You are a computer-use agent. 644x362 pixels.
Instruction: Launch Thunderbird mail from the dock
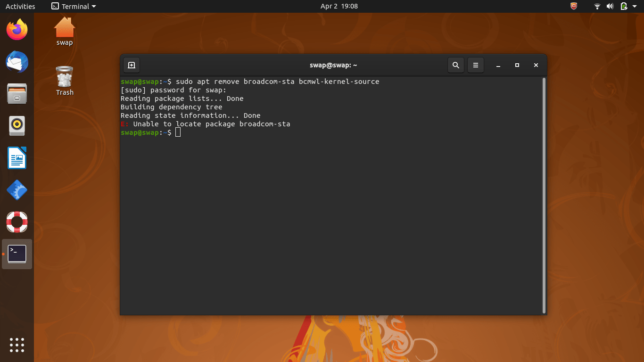17,62
